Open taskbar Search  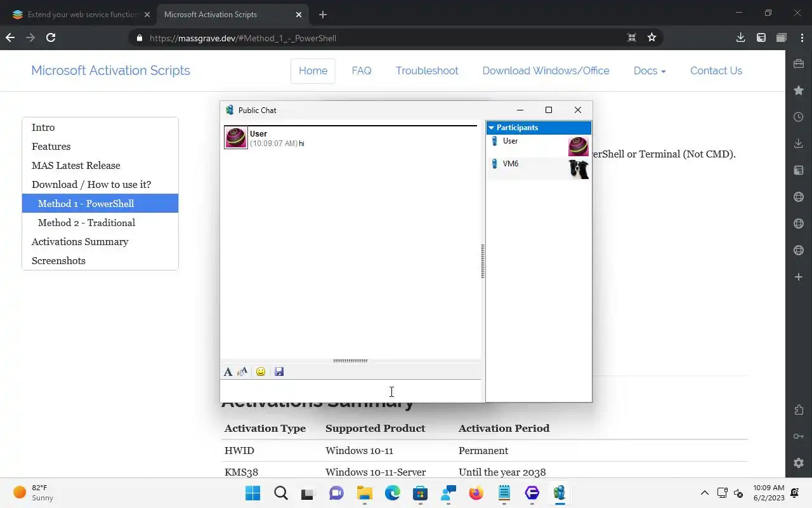click(280, 493)
